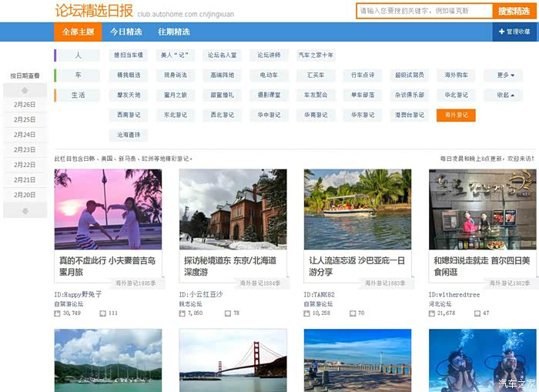
Task: Open the 海外购车 topic link
Action: [456, 75]
